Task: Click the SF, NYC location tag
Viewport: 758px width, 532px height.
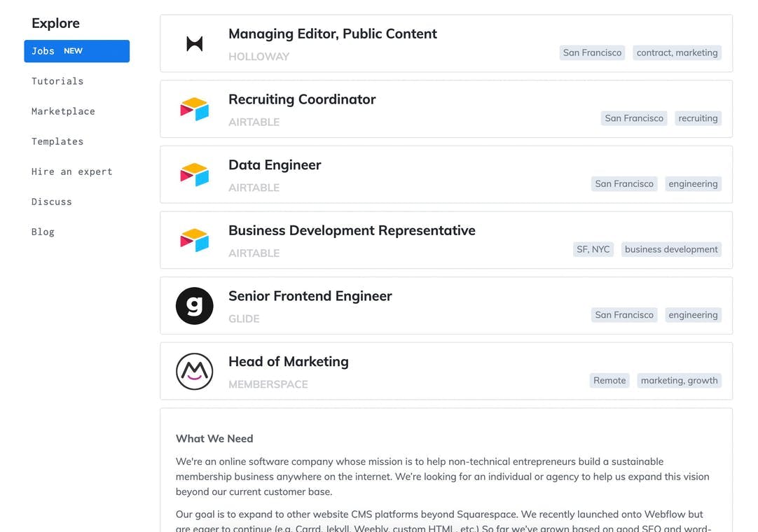Action: [593, 249]
